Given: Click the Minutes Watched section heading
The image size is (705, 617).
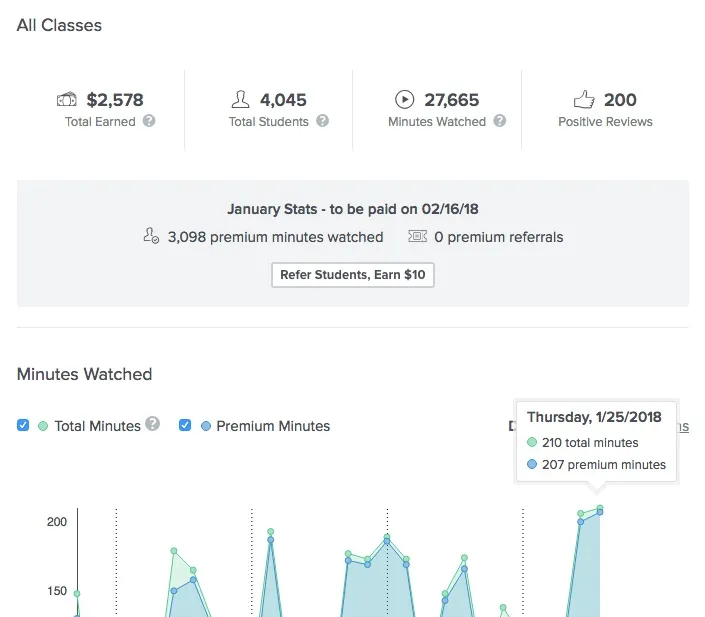Looking at the screenshot, I should tap(85, 374).
